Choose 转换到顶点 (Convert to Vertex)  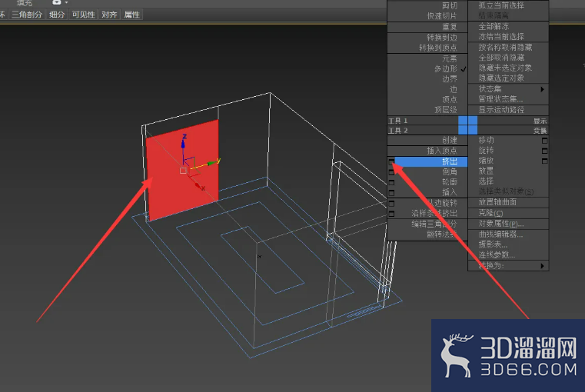click(438, 48)
